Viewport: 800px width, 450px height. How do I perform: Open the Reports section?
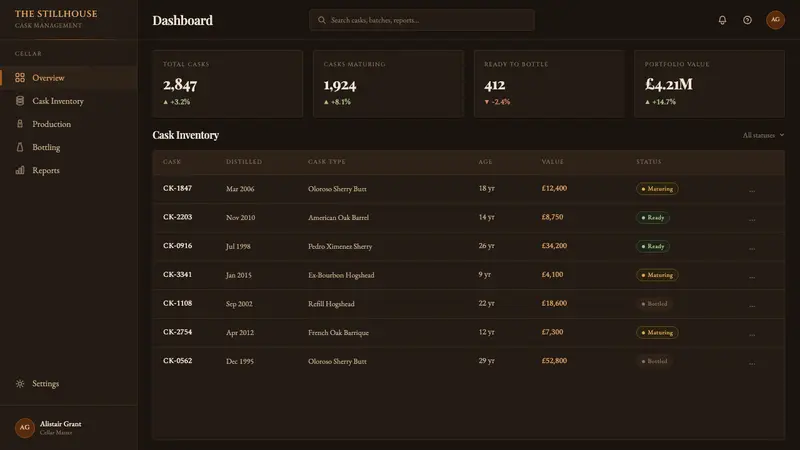pyautogui.click(x=69, y=170)
